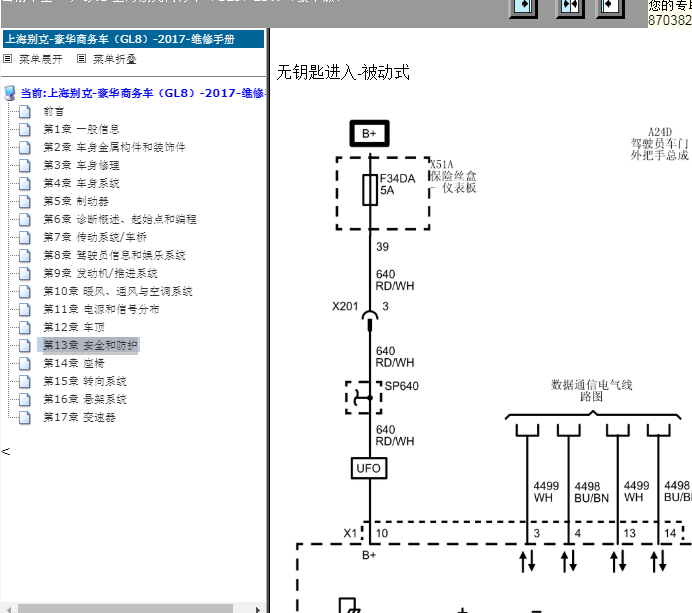Click the right arrow of the horizontal scrollbar

point(258,609)
